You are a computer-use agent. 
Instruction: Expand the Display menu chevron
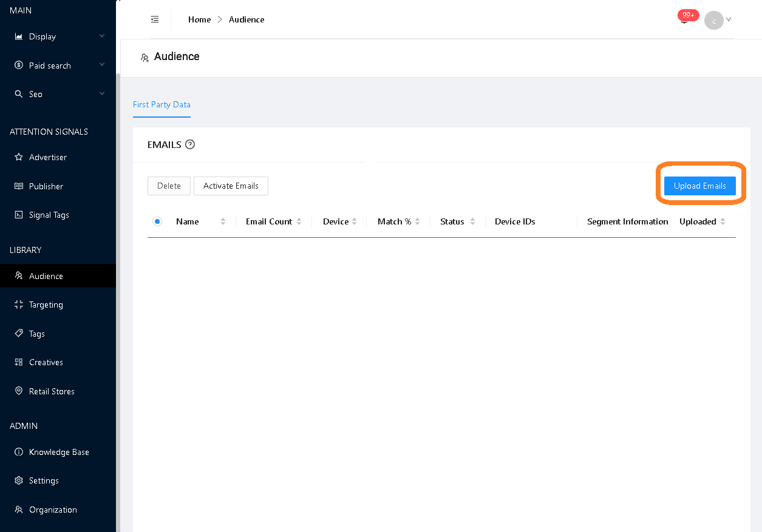click(x=102, y=36)
